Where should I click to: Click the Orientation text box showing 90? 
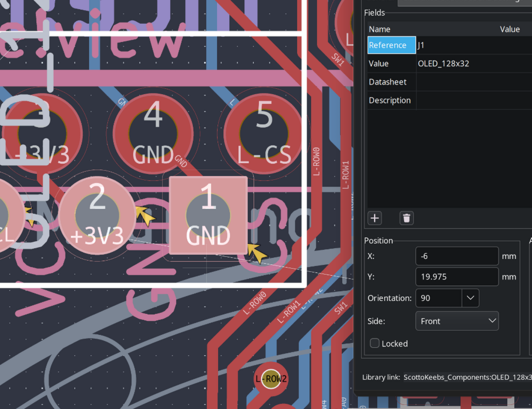[438, 298]
